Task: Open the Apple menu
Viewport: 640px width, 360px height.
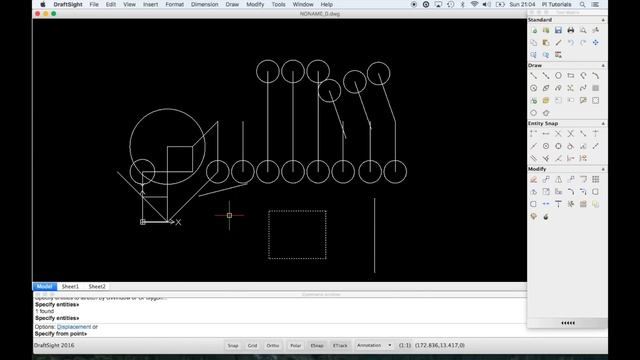Action: pos(43,4)
